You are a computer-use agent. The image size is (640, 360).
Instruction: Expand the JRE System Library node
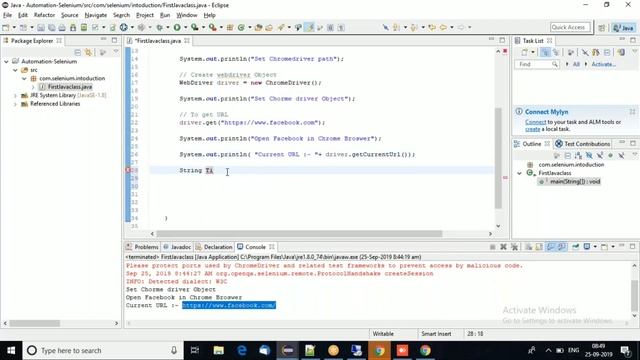point(16,96)
